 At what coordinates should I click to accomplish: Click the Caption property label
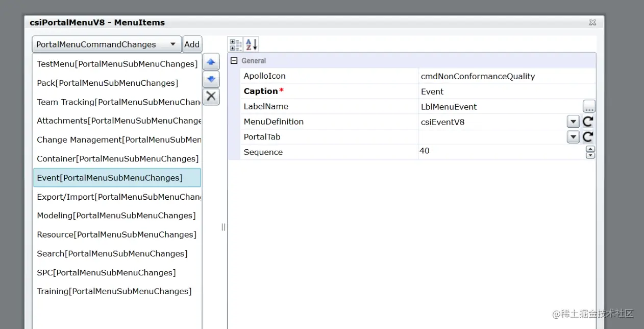point(263,91)
